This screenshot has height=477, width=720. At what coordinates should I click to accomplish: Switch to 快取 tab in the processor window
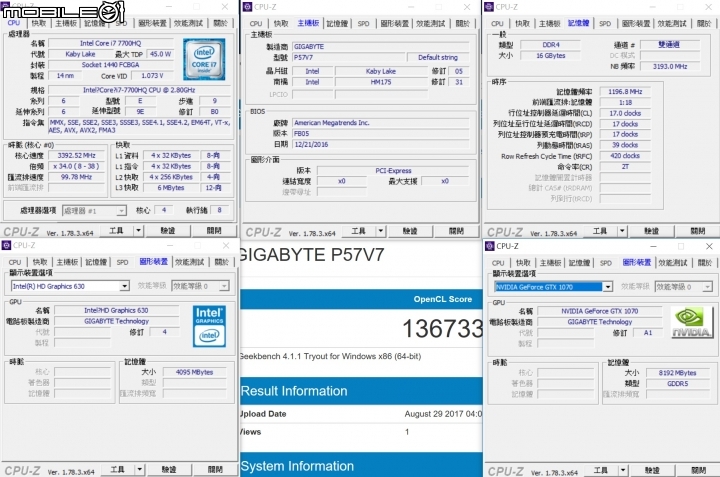pyautogui.click(x=39, y=23)
